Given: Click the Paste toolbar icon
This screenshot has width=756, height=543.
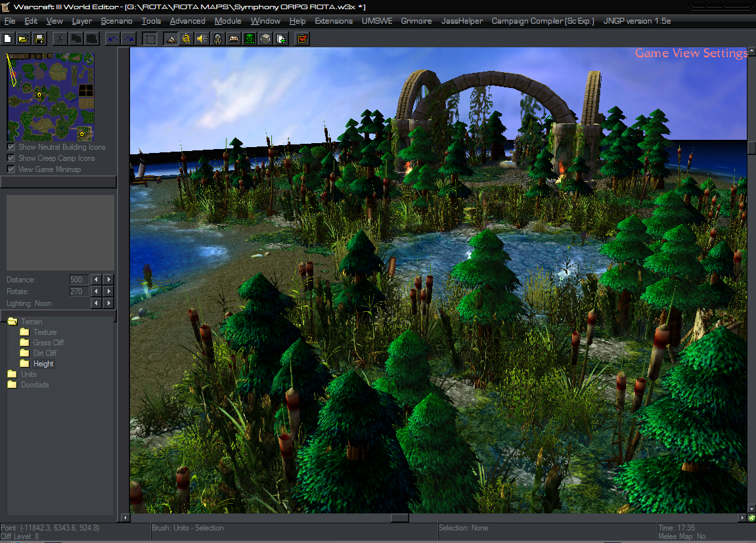Looking at the screenshot, I should [x=91, y=39].
